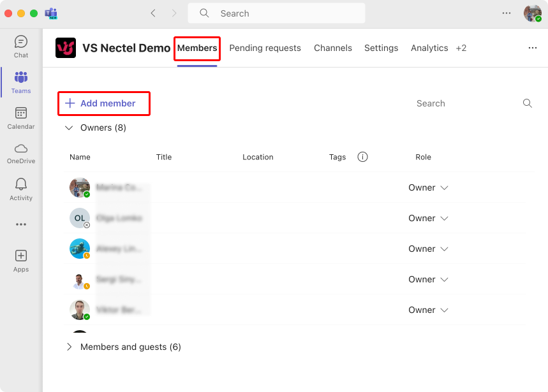Click the OL initials avatar
The image size is (548, 392).
click(x=80, y=218)
